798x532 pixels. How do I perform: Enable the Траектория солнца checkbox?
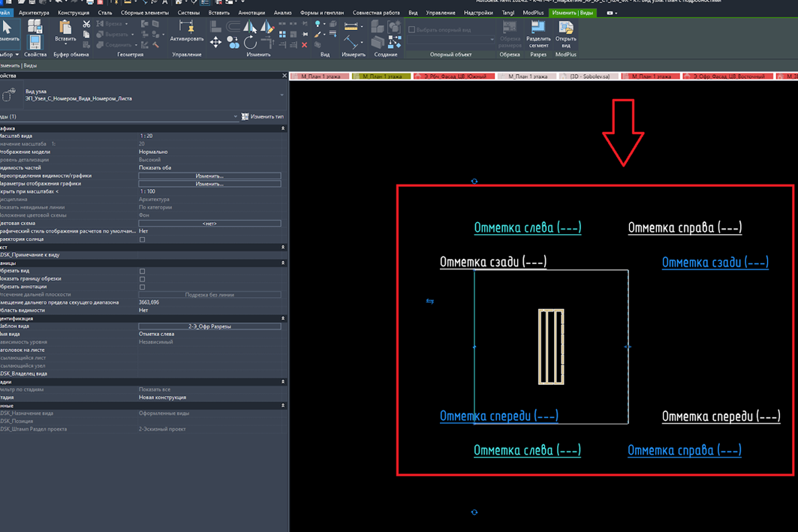click(x=142, y=239)
